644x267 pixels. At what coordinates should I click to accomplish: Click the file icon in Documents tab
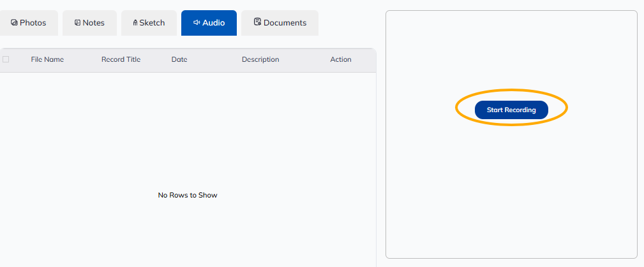click(x=257, y=22)
